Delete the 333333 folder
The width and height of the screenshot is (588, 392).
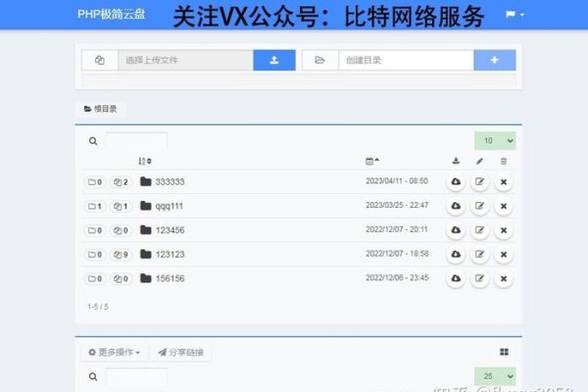pyautogui.click(x=504, y=182)
